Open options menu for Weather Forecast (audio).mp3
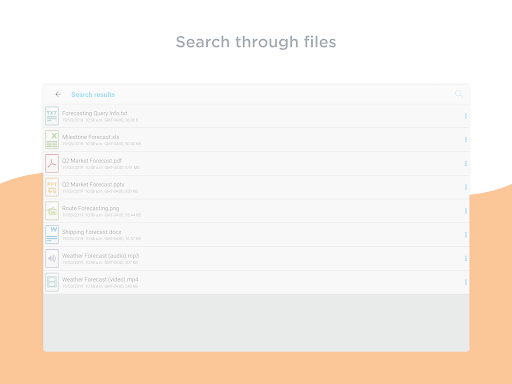Image resolution: width=512 pixels, height=384 pixels. point(466,258)
